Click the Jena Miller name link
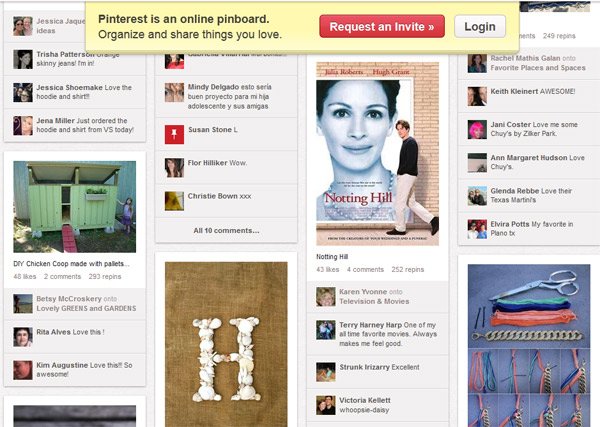The height and width of the screenshot is (427, 600). [x=55, y=121]
